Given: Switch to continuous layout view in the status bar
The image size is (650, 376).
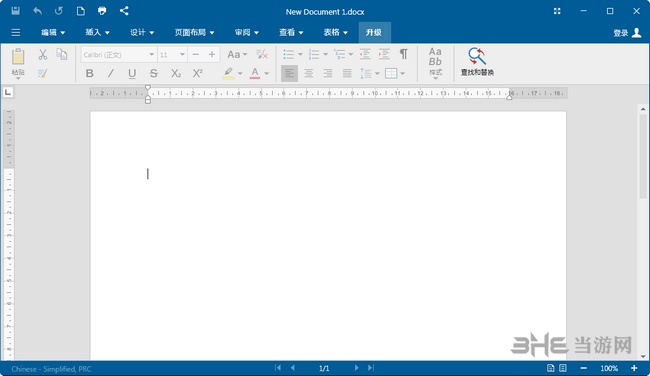Looking at the screenshot, I should [x=563, y=368].
